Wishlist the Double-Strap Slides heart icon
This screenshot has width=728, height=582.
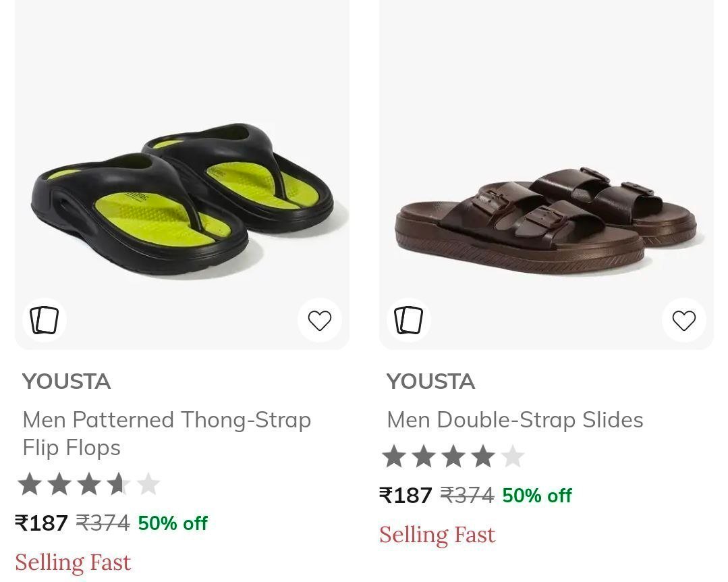(684, 320)
